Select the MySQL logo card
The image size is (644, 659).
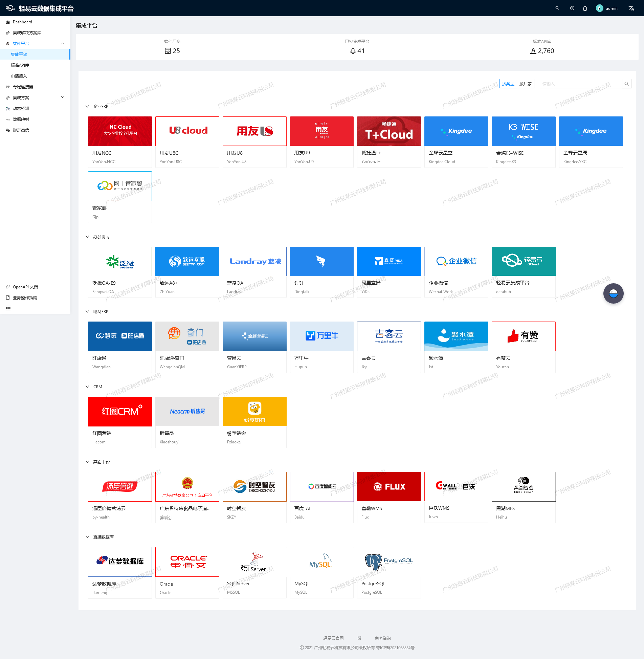(x=322, y=562)
